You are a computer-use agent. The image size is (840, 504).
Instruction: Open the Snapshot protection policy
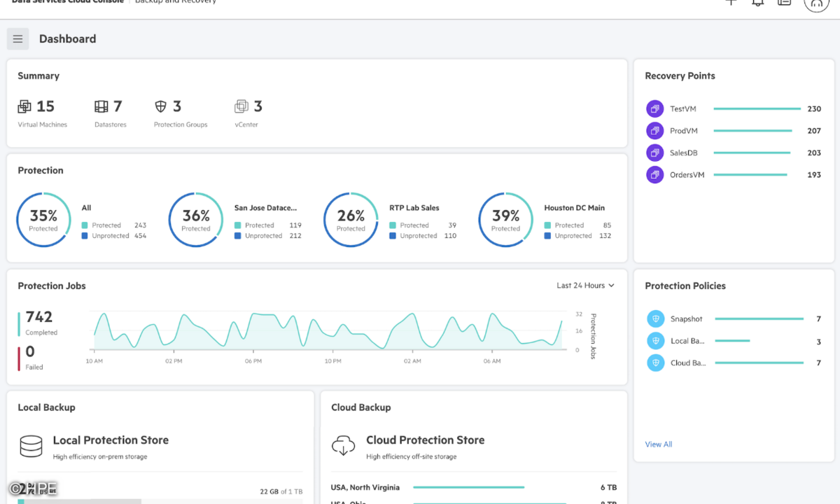coord(734,319)
